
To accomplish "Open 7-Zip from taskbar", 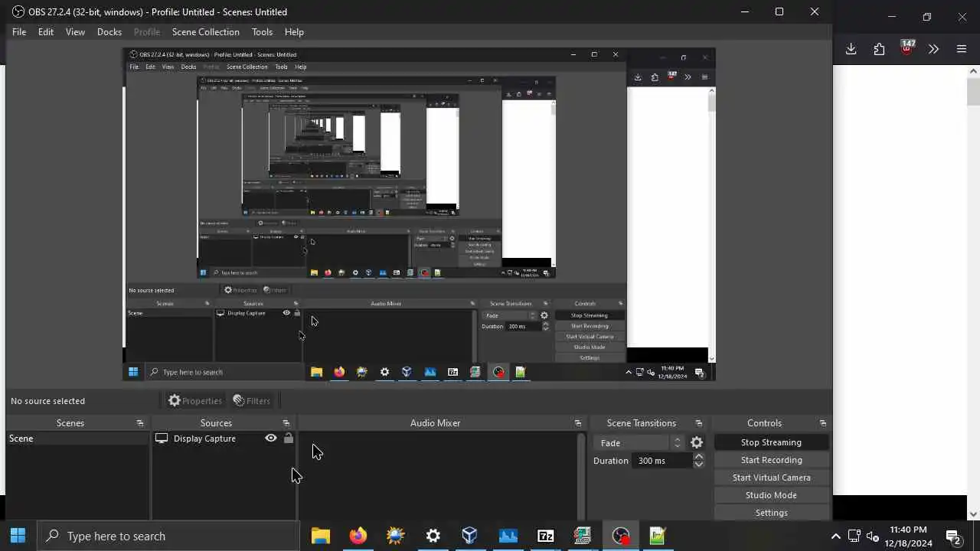I will click(545, 536).
